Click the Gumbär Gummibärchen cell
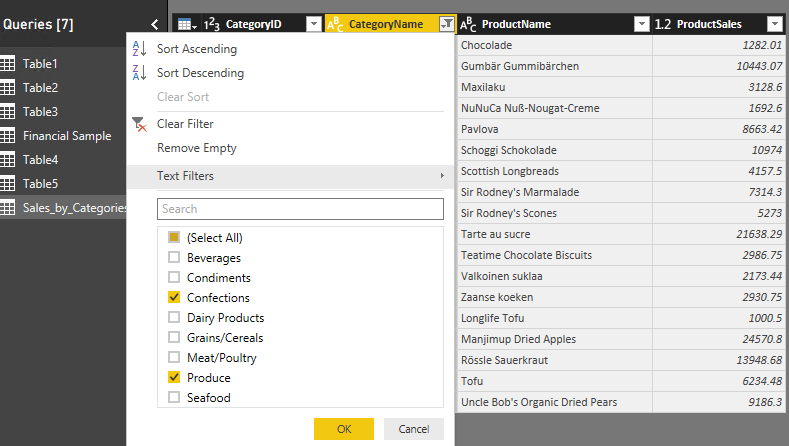 tap(555, 66)
